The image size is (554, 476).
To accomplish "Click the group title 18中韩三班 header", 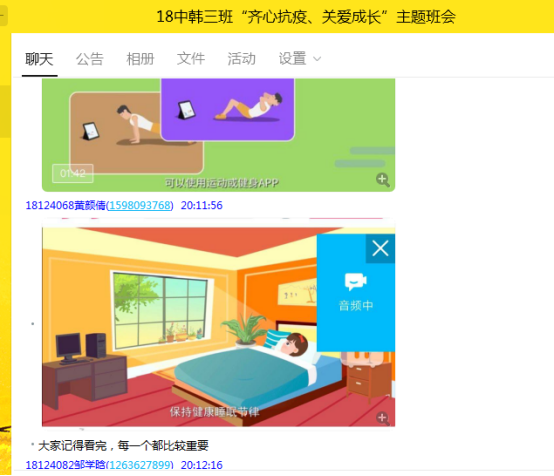I will click(x=306, y=17).
